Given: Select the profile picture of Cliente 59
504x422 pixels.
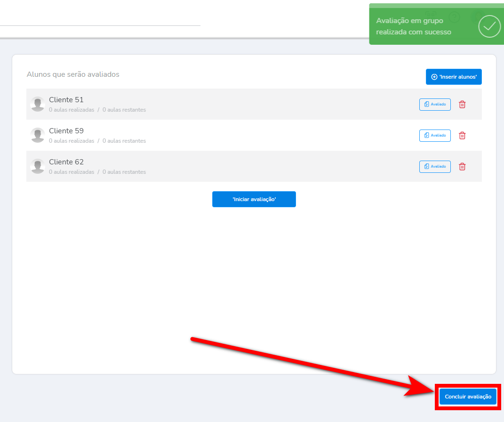Looking at the screenshot, I should [38, 135].
